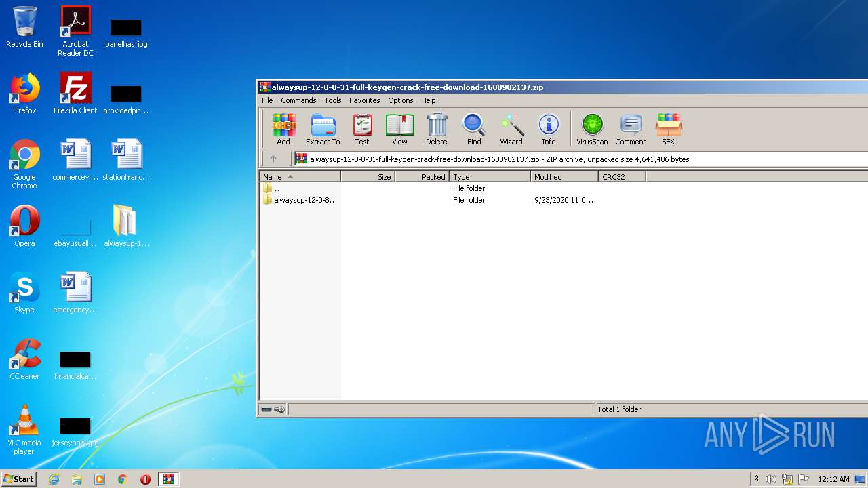Sort the file list by Size column
868x488 pixels.
pyautogui.click(x=368, y=177)
